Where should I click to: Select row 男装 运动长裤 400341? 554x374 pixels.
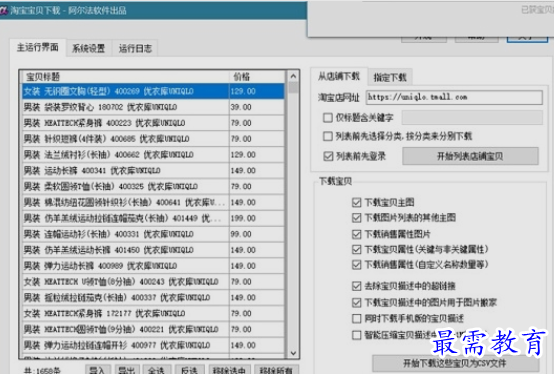(x=153, y=171)
